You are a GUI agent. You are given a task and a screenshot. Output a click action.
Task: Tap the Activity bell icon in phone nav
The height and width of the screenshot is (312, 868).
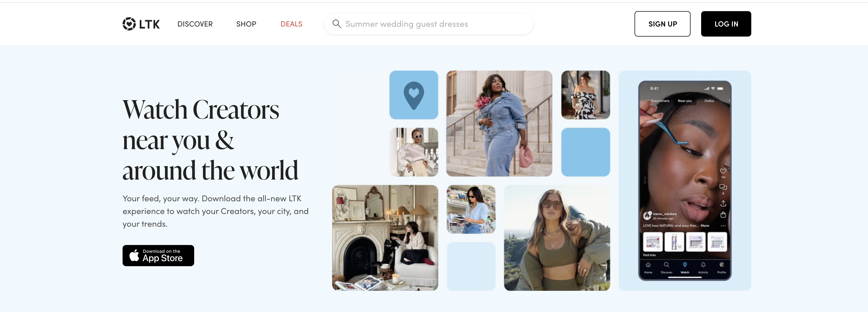pos(703,265)
